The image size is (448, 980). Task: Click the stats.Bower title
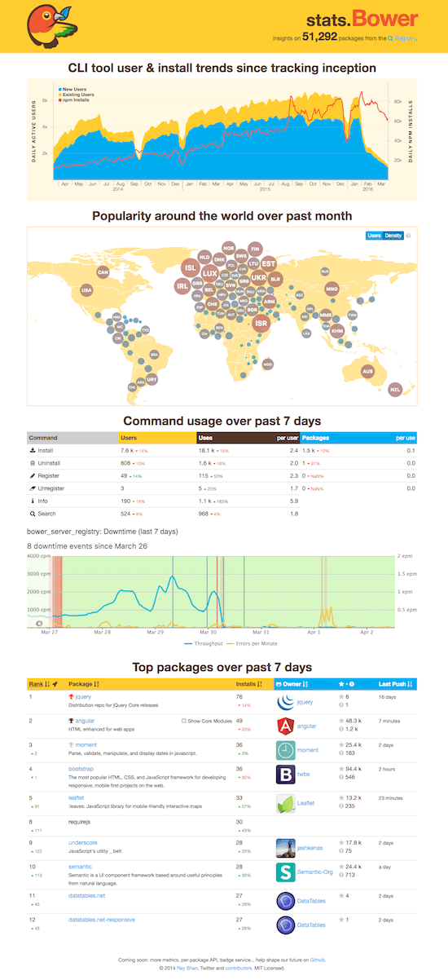tap(362, 19)
